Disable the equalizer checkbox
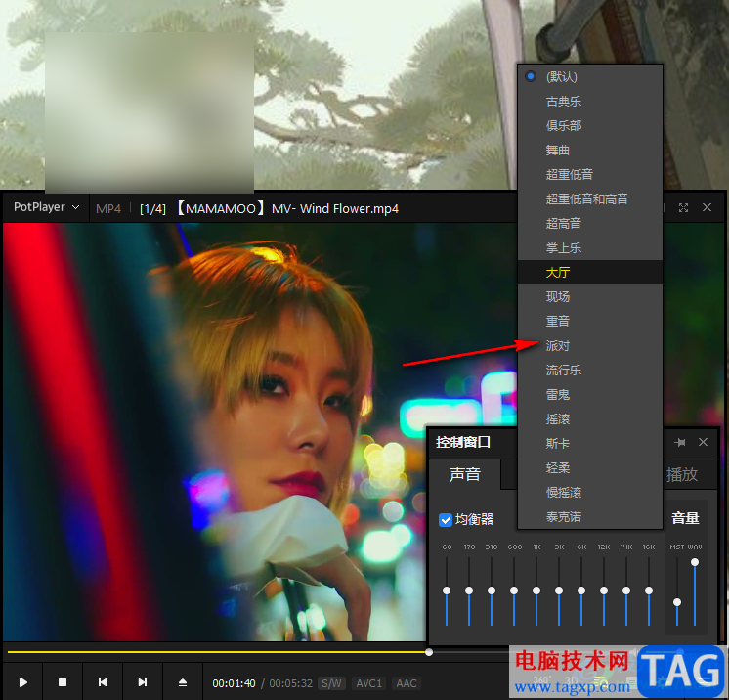Screen dimensions: 729x700 click(446, 519)
